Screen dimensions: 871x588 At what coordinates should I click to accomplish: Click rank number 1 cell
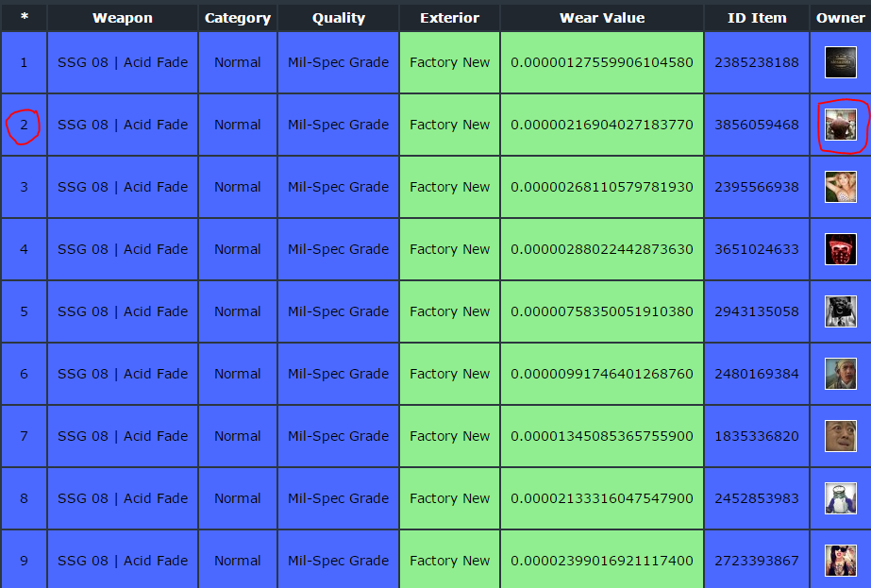click(x=24, y=62)
